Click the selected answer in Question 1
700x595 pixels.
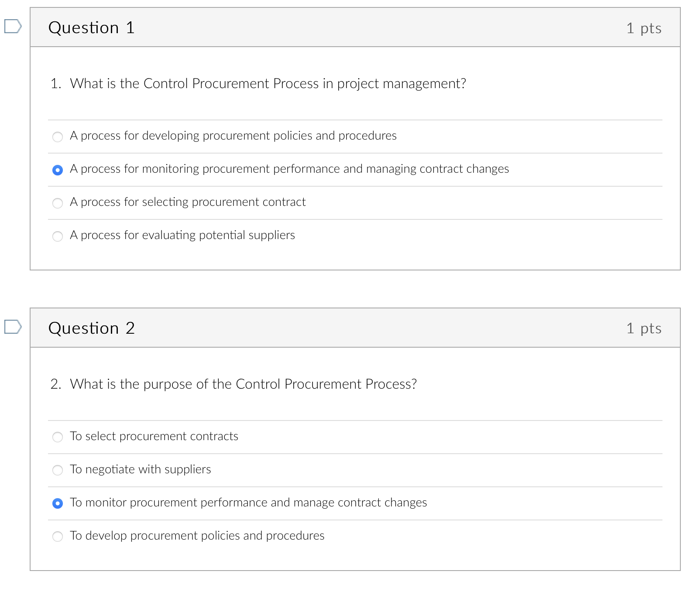[57, 170]
